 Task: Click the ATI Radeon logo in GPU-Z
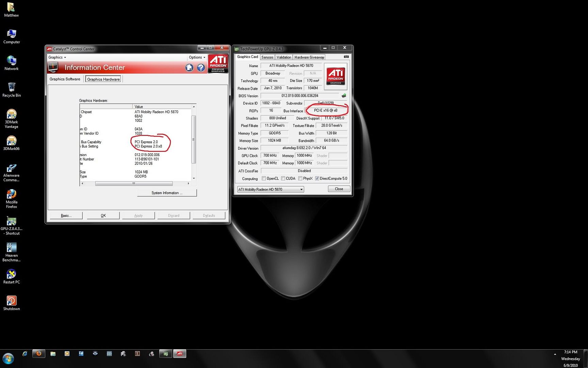pyautogui.click(x=336, y=76)
